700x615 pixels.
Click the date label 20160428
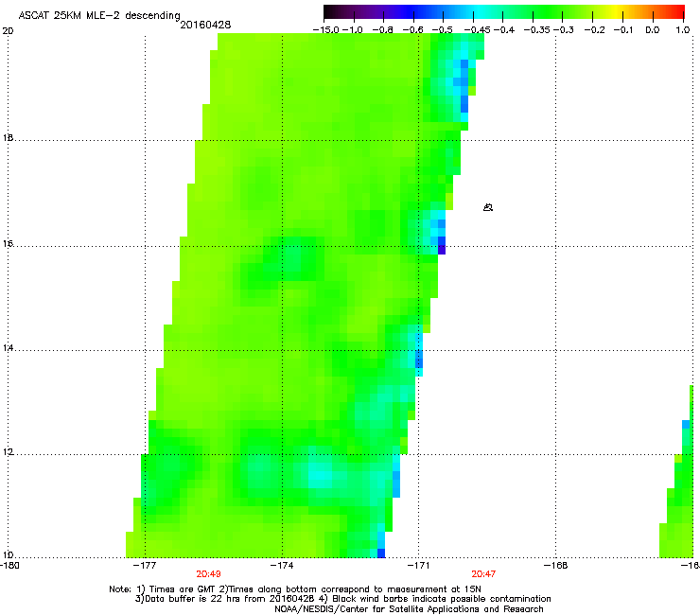point(205,25)
